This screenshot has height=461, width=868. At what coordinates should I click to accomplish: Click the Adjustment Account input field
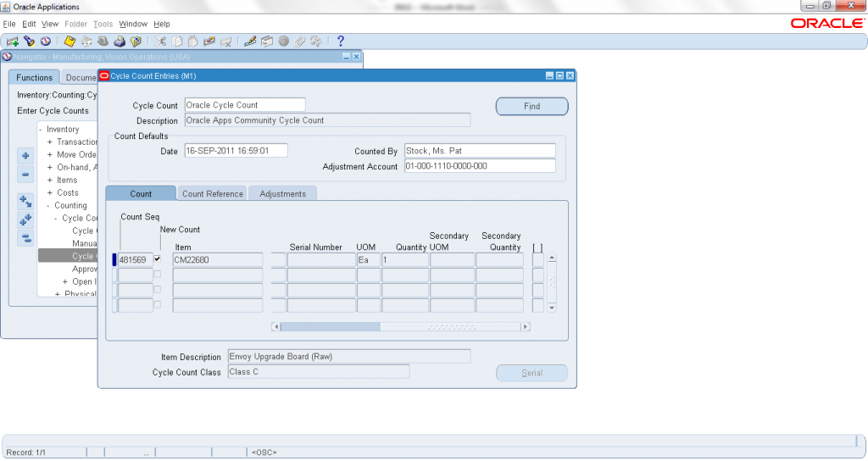[x=480, y=167]
